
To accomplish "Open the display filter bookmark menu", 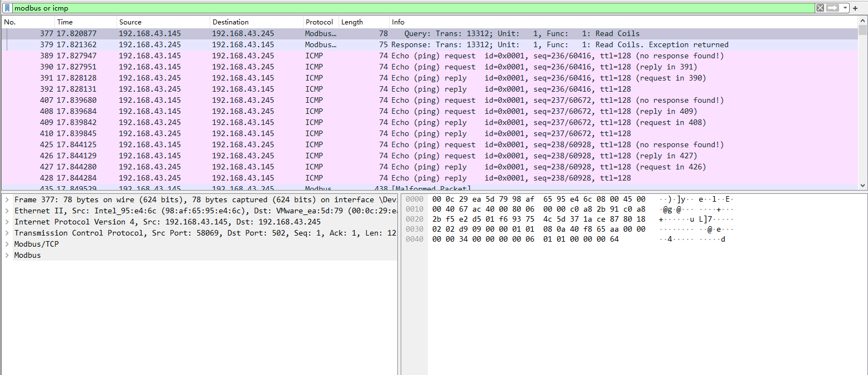I will (x=7, y=8).
